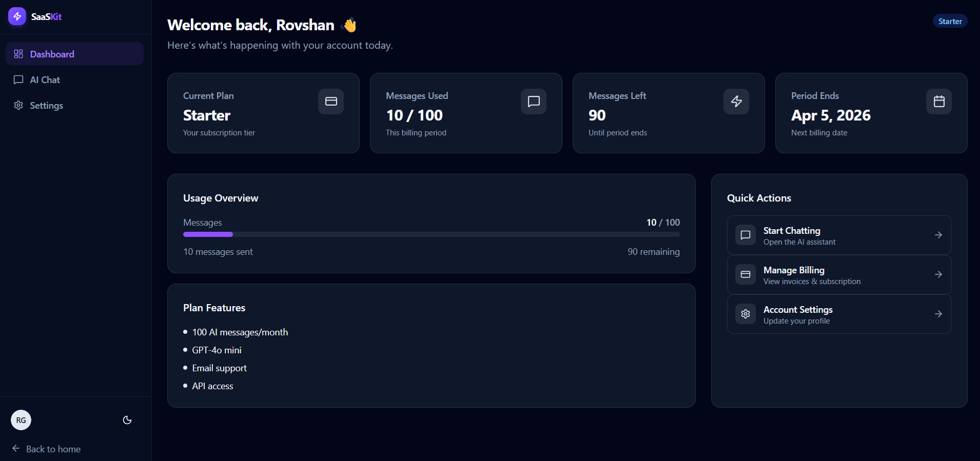Click the SaaSKit lightning logo icon
980x461 pixels.
coord(17,16)
